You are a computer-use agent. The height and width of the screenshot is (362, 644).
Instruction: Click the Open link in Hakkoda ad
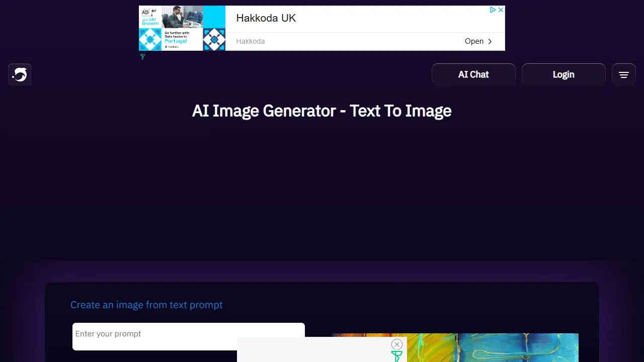coord(478,41)
